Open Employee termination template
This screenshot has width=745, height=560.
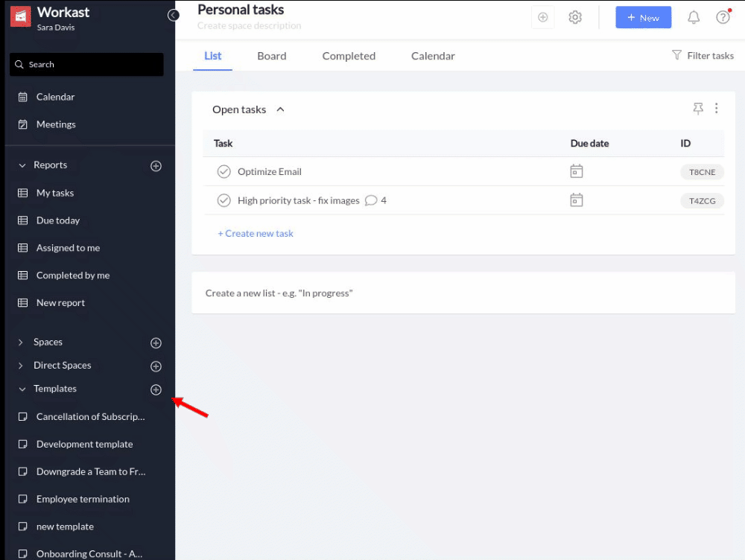point(83,499)
